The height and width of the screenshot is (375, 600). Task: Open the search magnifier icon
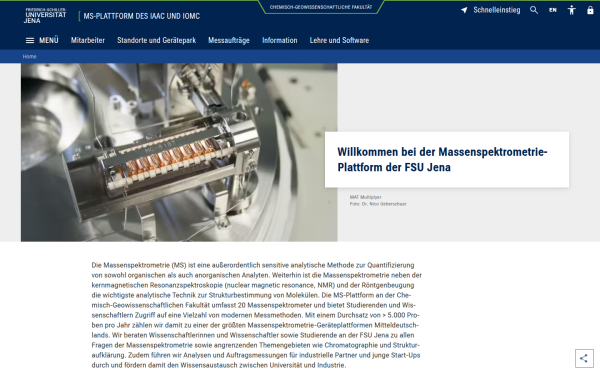tap(534, 10)
